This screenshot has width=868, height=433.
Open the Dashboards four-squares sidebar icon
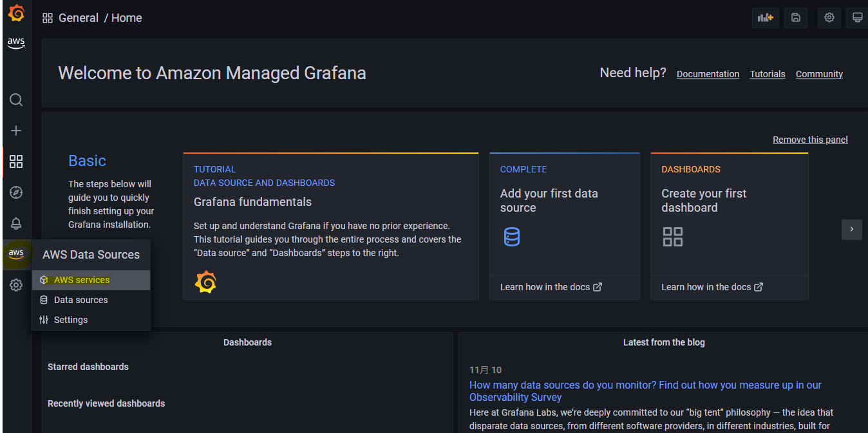click(16, 161)
